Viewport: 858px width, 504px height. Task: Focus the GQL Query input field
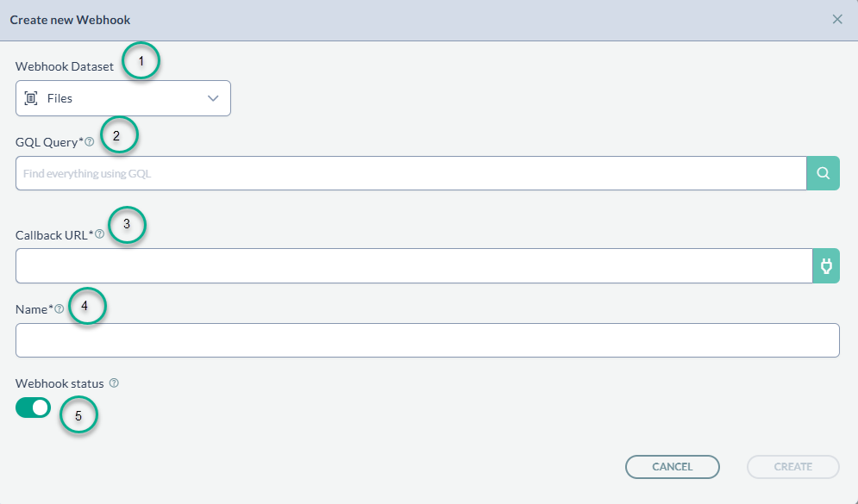tap(410, 173)
